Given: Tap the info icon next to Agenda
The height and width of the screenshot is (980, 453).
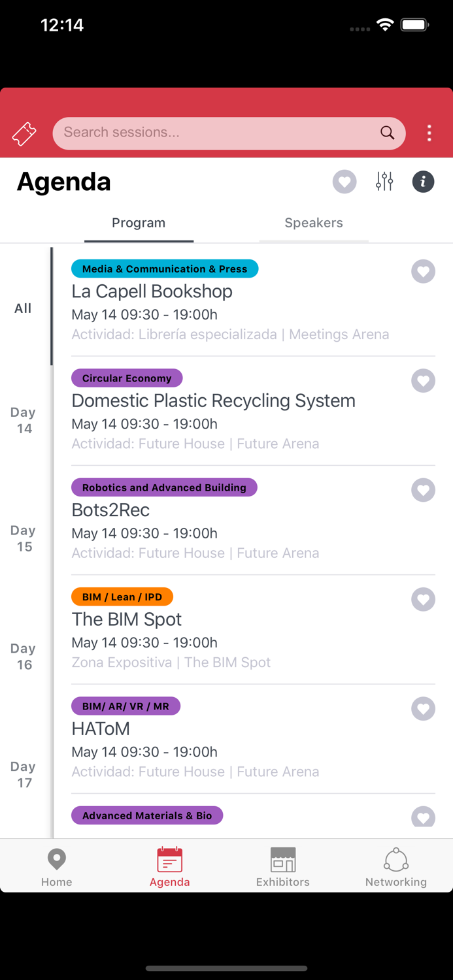Looking at the screenshot, I should point(423,182).
